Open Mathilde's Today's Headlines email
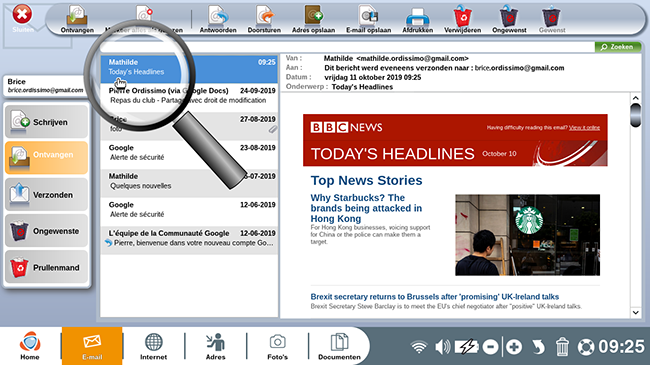 pyautogui.click(x=189, y=69)
